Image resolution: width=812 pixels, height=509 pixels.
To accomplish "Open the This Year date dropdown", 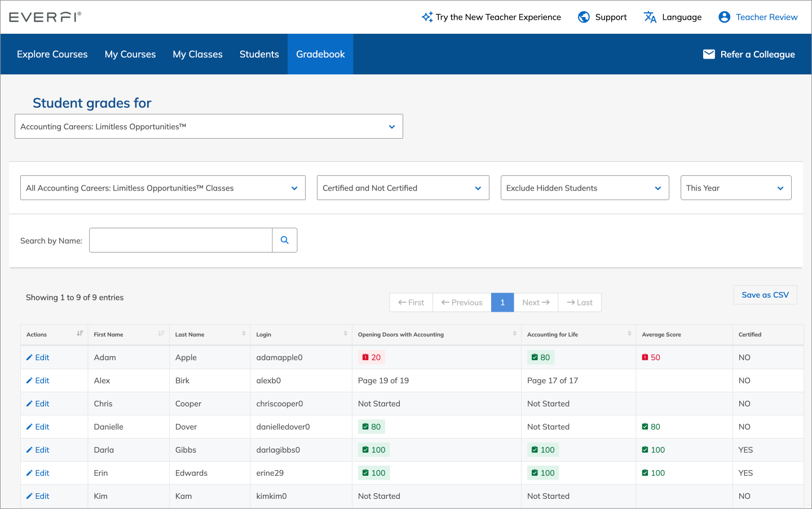I will point(736,188).
